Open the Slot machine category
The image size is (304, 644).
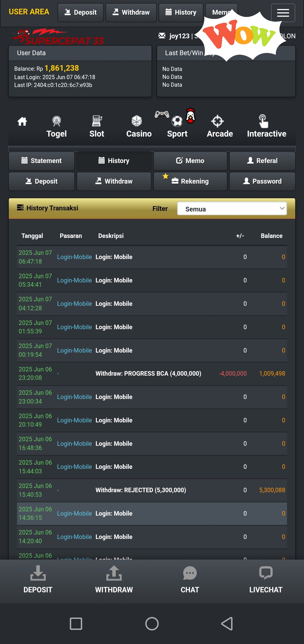(97, 127)
